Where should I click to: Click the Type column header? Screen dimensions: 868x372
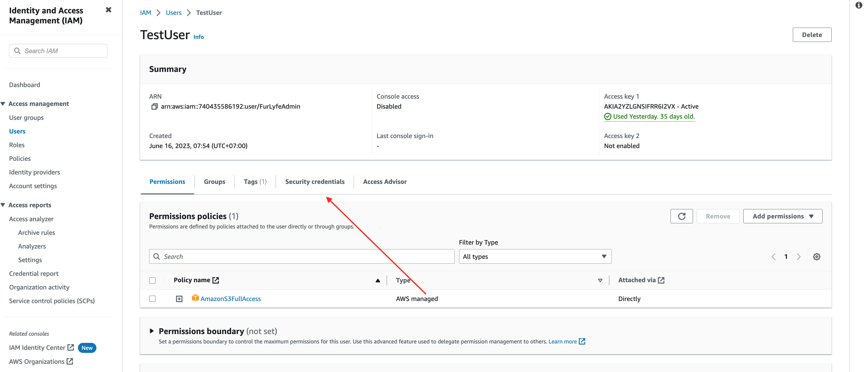[403, 280]
